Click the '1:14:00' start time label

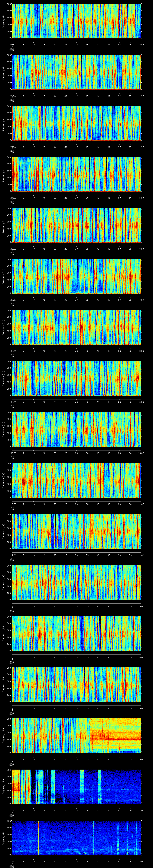[x=12, y=708]
